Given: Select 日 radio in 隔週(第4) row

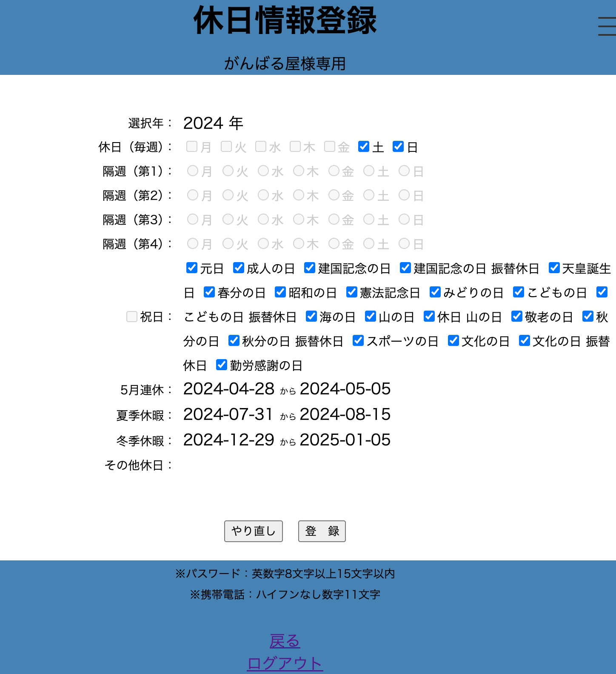Looking at the screenshot, I should click(x=404, y=243).
